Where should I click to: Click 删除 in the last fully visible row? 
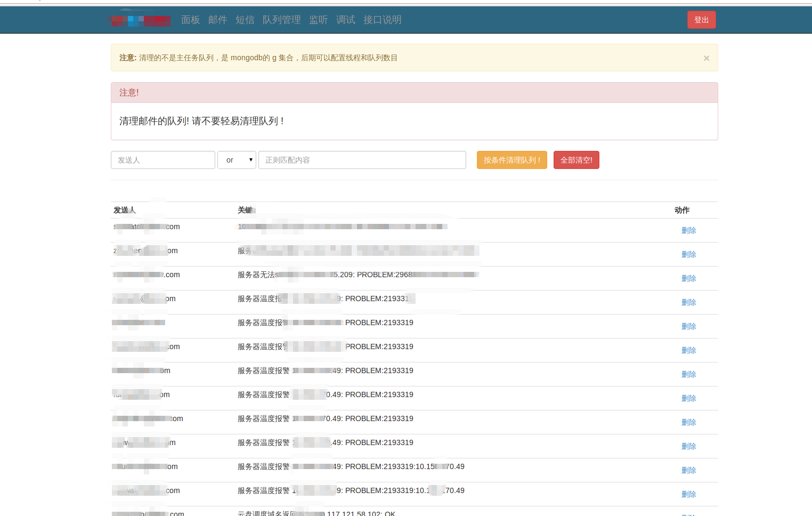point(688,494)
